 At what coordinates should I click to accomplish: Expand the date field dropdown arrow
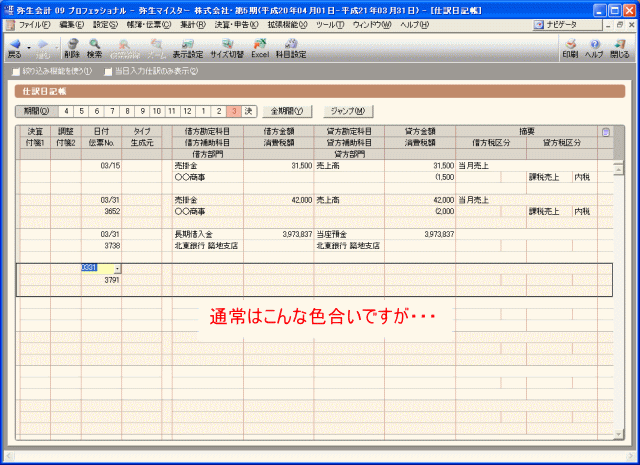click(x=117, y=268)
